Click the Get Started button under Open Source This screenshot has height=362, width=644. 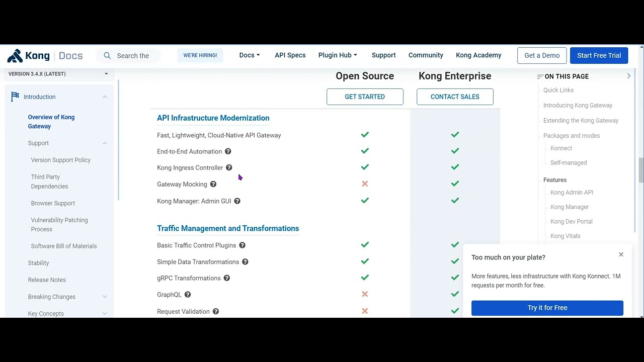[365, 97]
